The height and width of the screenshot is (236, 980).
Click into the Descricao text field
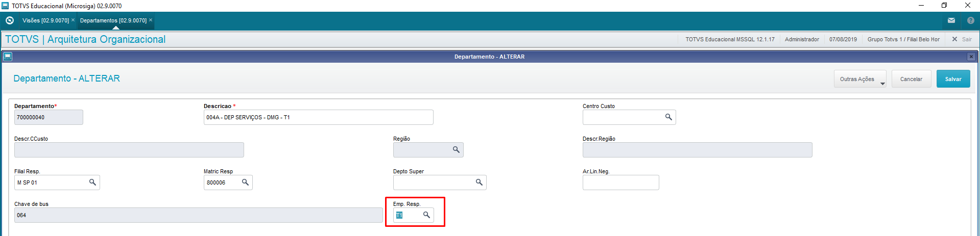[x=318, y=117]
